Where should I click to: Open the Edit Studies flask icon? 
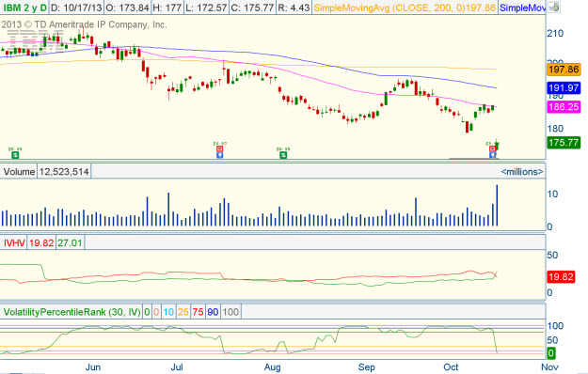554,7
